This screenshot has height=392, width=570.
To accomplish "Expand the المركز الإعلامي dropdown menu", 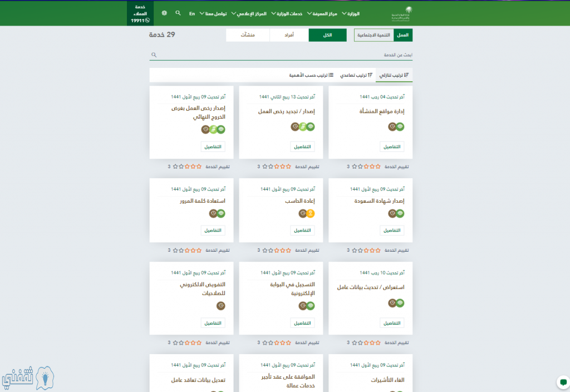I will (x=249, y=14).
